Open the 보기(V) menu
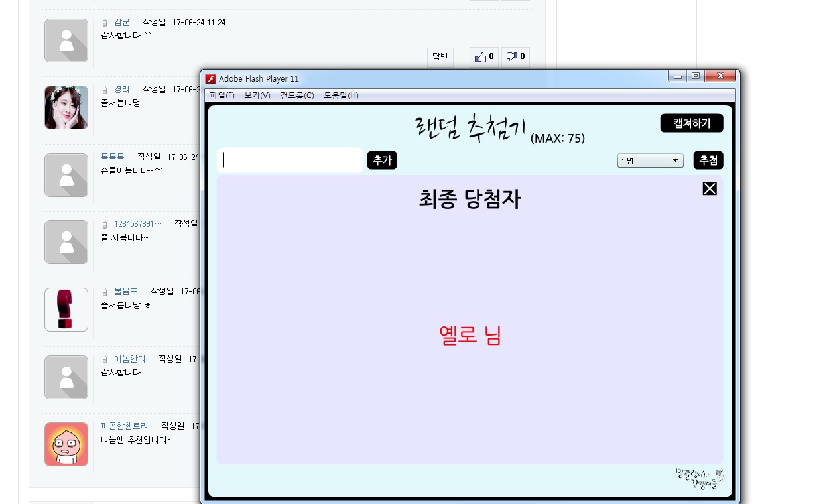The width and height of the screenshot is (829, 504). (257, 95)
